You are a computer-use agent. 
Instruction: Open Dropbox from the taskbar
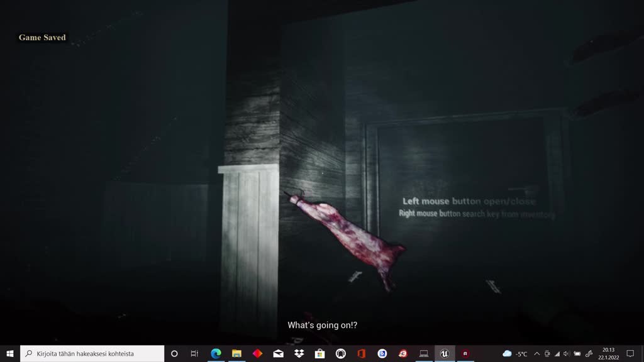click(299, 354)
